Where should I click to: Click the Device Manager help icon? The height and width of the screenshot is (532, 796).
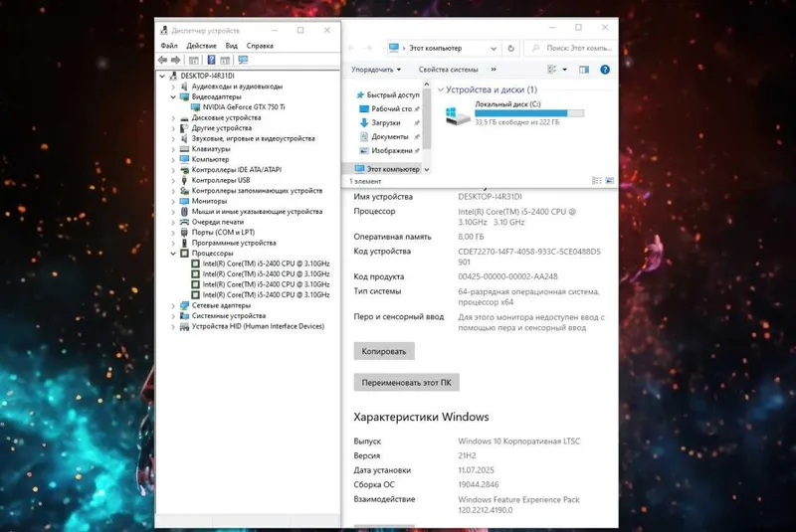211,60
